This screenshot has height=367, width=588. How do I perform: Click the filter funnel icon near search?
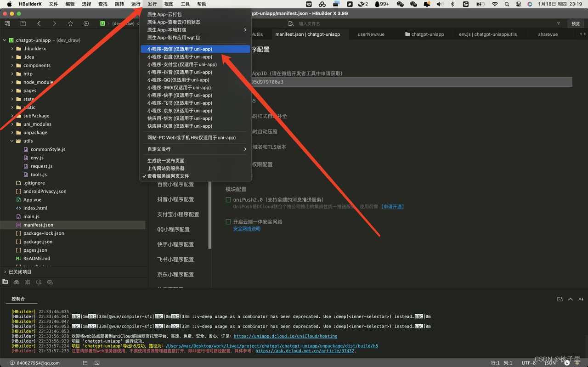pos(559,23)
